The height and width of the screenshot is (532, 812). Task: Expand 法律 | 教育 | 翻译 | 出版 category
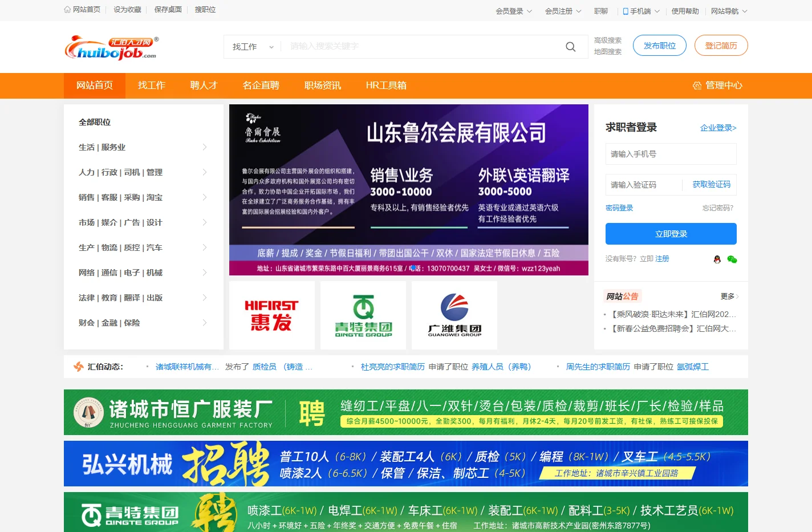click(x=144, y=298)
